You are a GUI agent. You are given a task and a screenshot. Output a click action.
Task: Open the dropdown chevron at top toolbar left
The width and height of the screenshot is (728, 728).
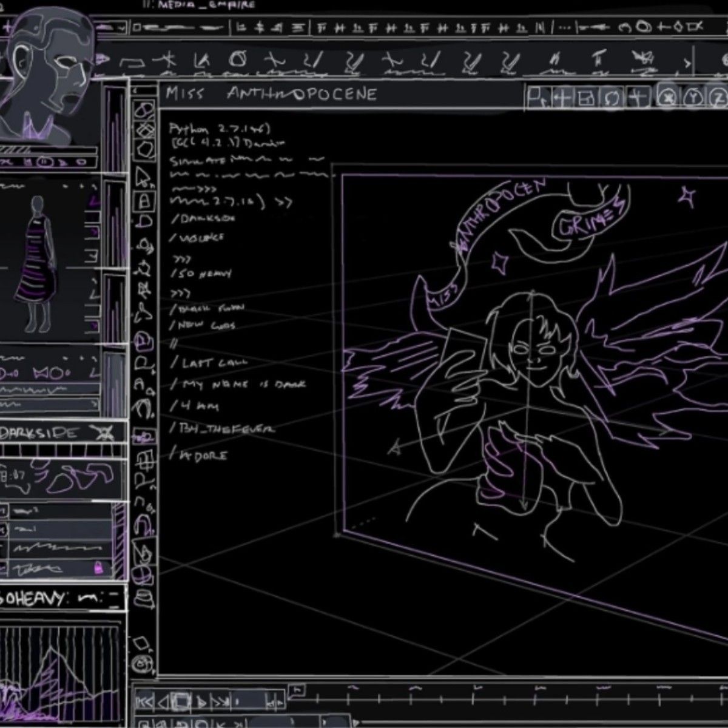[121, 27]
